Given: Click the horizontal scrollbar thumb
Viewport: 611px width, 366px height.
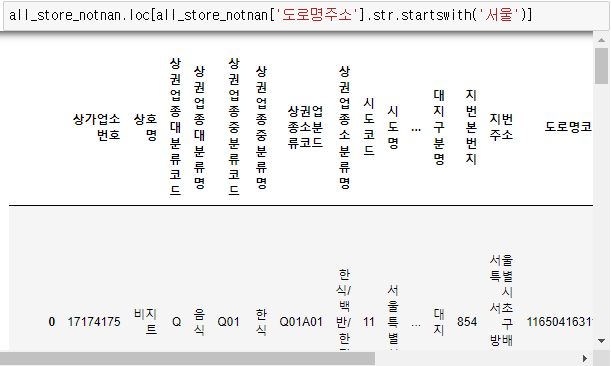Looking at the screenshot, I should click(187, 358).
